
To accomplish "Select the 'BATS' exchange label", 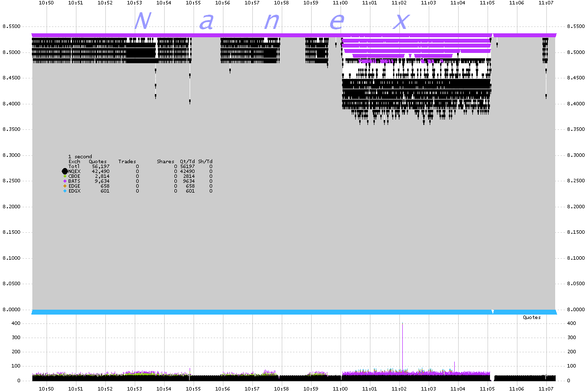I will coord(74,181).
